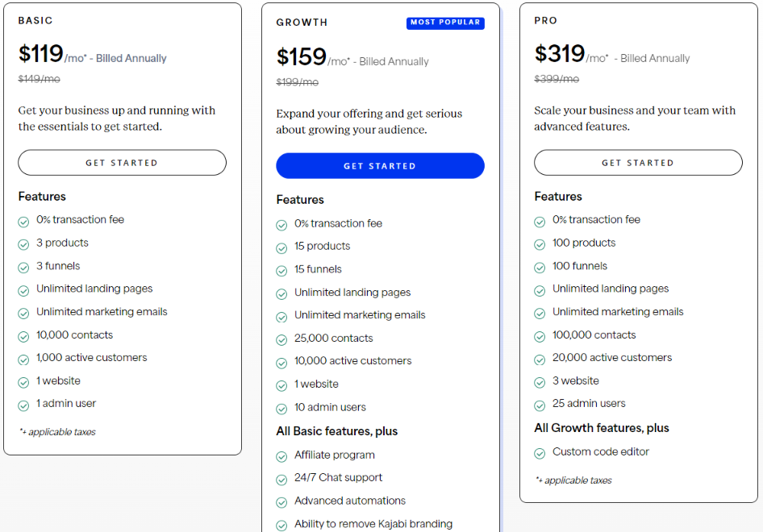Click the checkmark next to 3 products
This screenshot has height=532, width=763.
[23, 243]
